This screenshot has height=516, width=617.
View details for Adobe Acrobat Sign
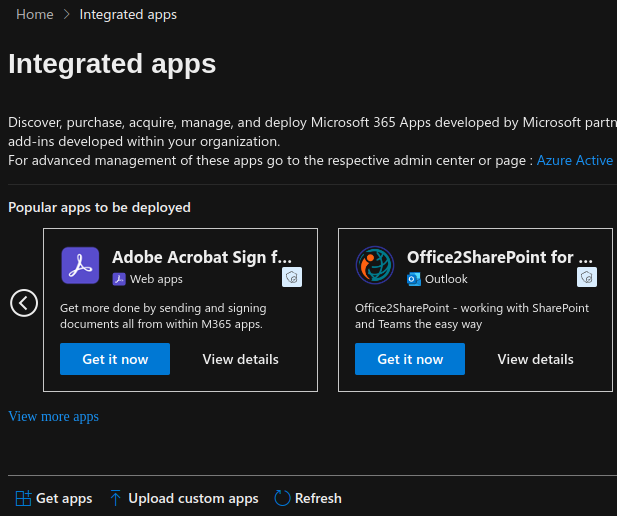click(240, 359)
